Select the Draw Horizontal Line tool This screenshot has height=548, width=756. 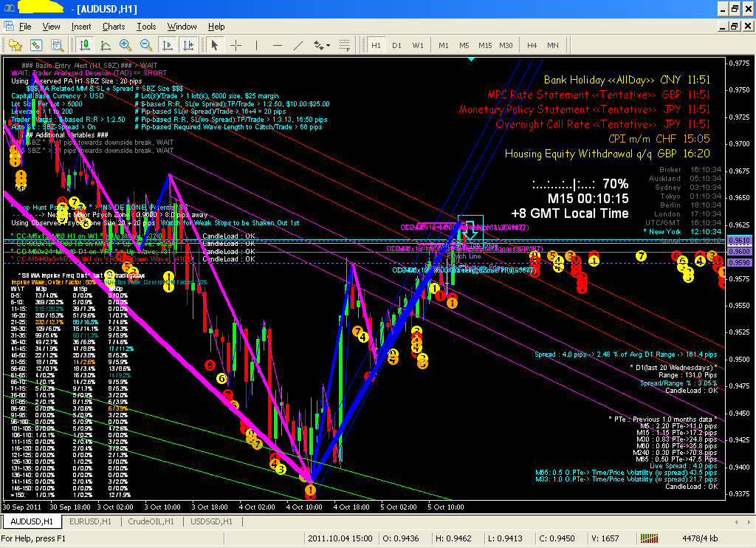277,45
